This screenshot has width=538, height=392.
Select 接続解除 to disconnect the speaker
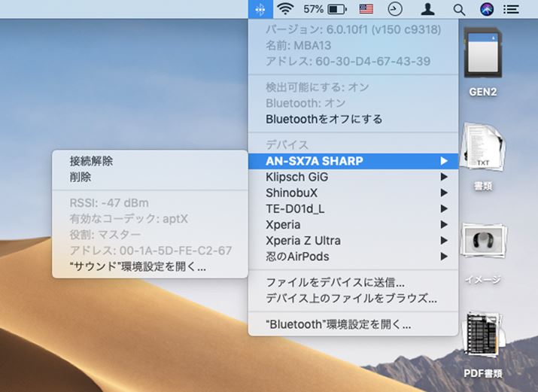[x=91, y=161]
